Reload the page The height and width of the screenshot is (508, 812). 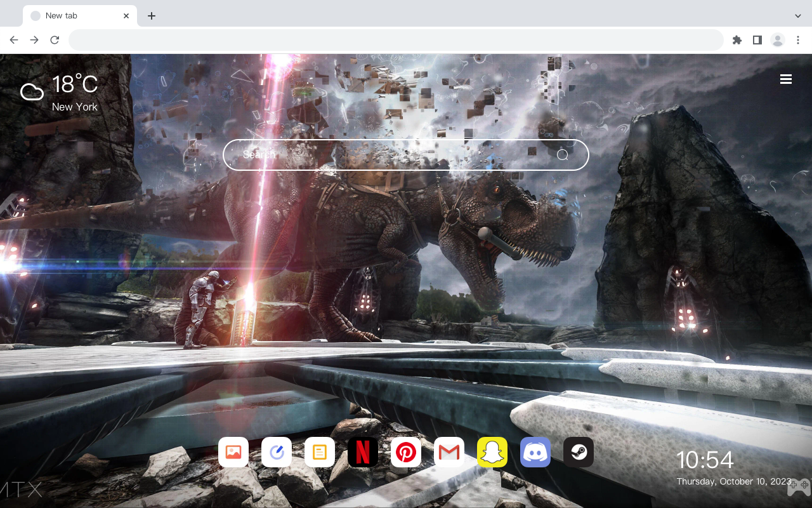[x=55, y=40]
